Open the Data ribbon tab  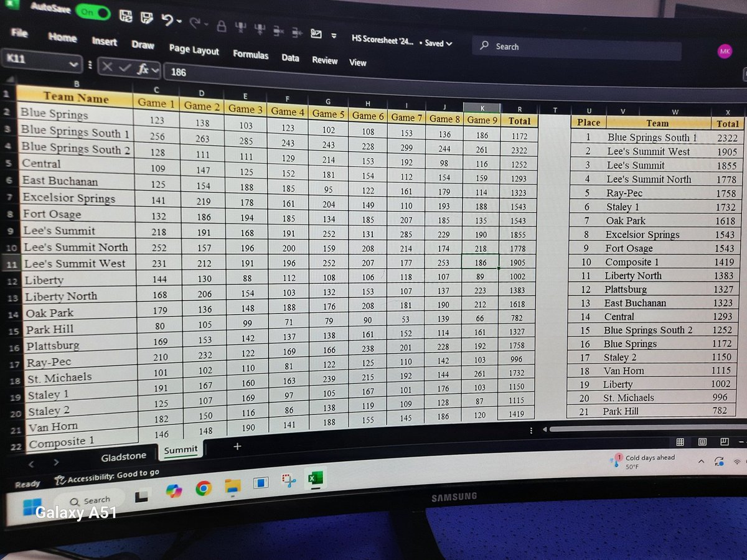(x=290, y=57)
